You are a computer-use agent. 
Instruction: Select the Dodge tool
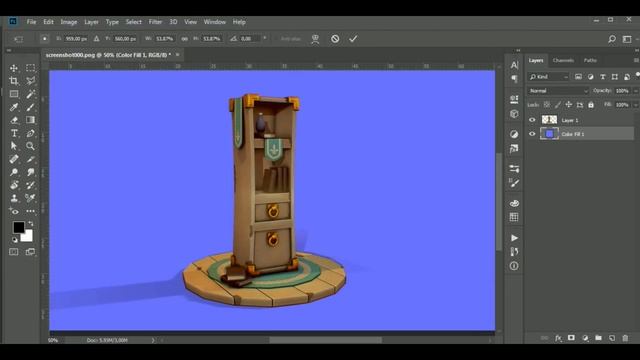[14, 172]
